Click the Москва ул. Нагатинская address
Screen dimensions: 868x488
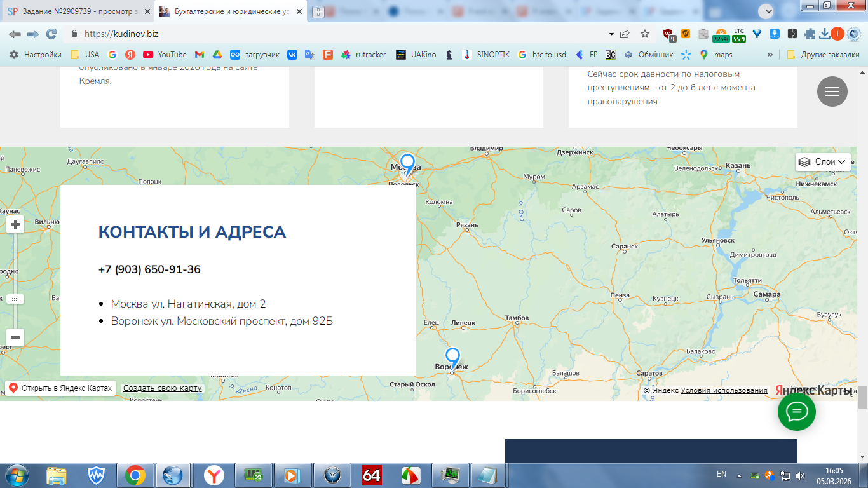[188, 304]
